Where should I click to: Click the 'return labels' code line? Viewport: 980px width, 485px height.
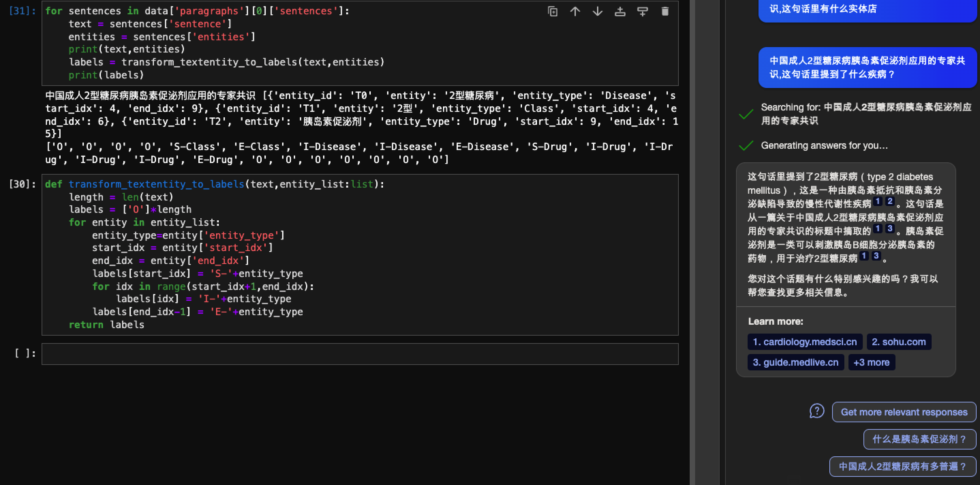[x=106, y=325]
